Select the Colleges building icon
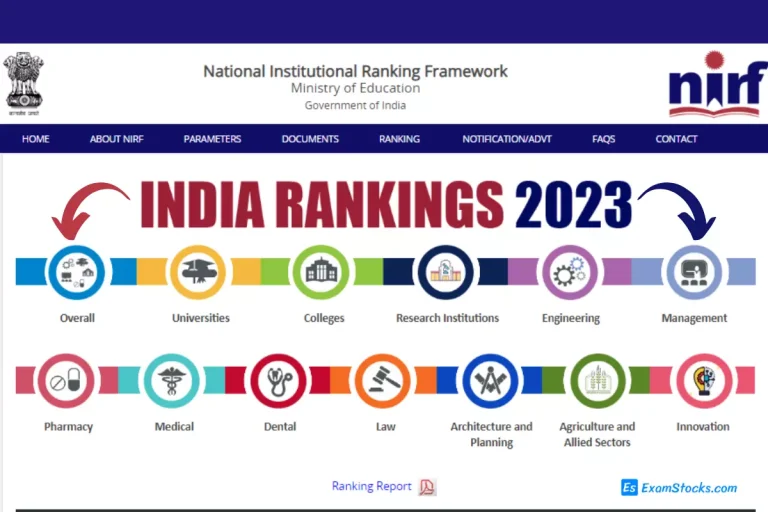This screenshot has height=512, width=768. click(x=321, y=272)
